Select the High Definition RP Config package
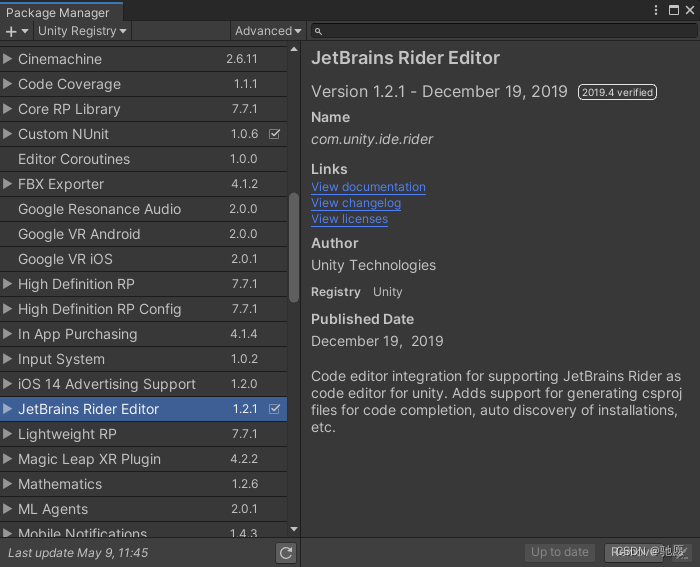 (x=143, y=309)
